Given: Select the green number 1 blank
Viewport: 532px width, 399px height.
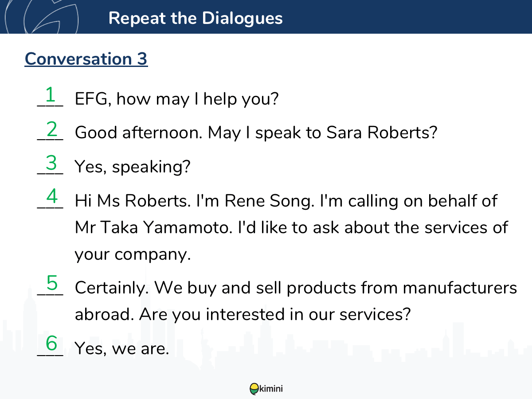Looking at the screenshot, I should [50, 96].
